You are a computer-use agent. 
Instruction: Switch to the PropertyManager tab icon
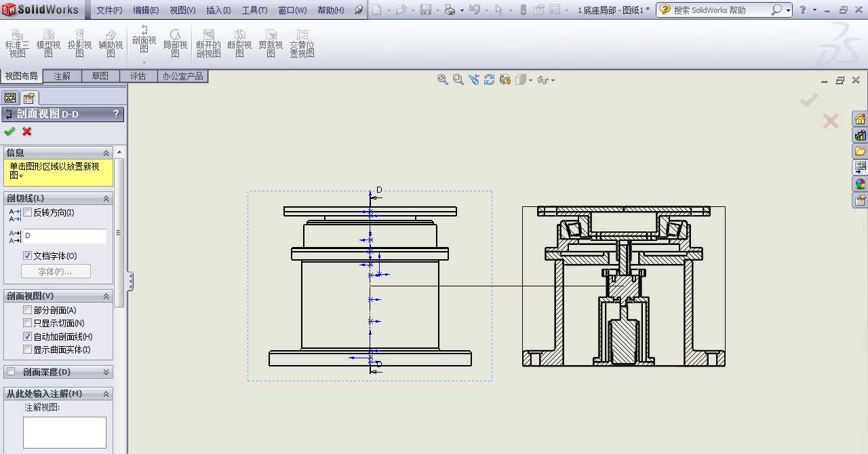click(29, 98)
